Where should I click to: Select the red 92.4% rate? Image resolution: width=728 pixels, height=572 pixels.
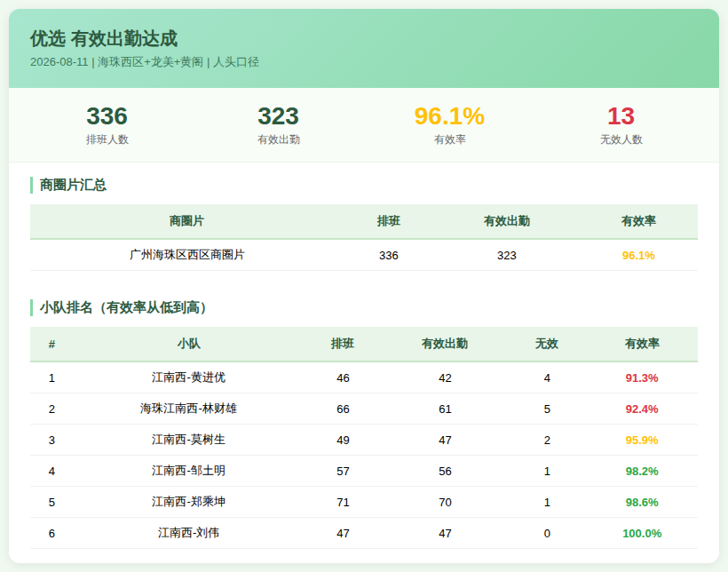[x=642, y=409]
